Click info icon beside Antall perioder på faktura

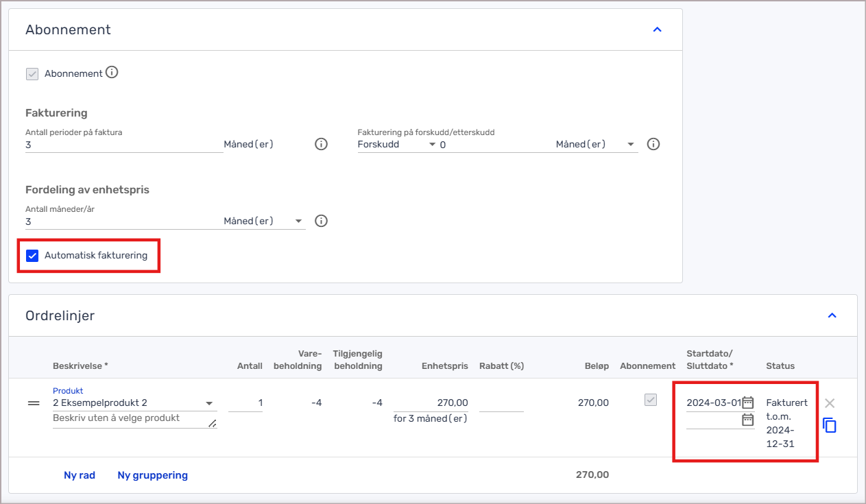click(321, 145)
